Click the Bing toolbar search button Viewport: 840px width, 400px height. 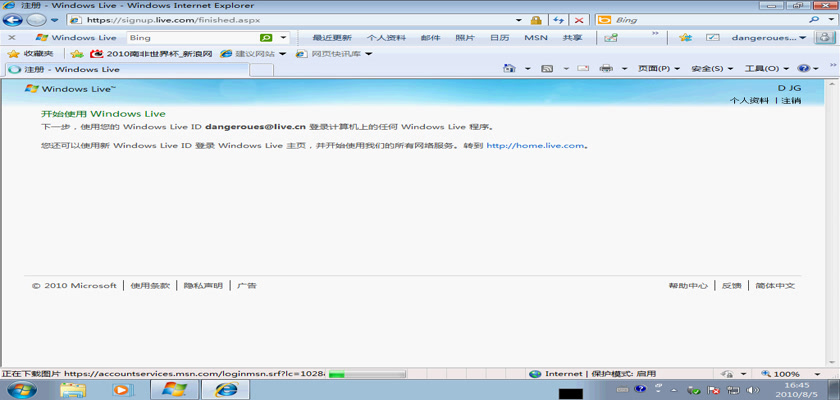(x=266, y=38)
